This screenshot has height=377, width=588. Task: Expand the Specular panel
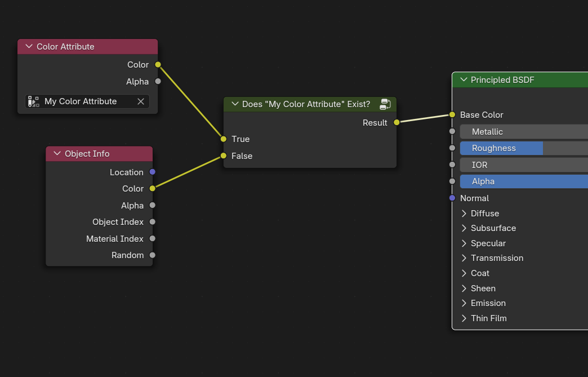point(464,243)
